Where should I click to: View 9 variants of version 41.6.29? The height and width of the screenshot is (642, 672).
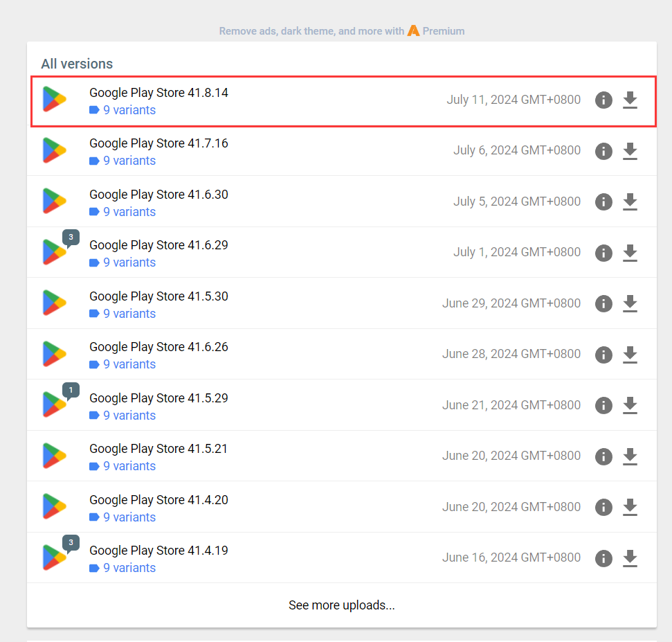pyautogui.click(x=122, y=262)
